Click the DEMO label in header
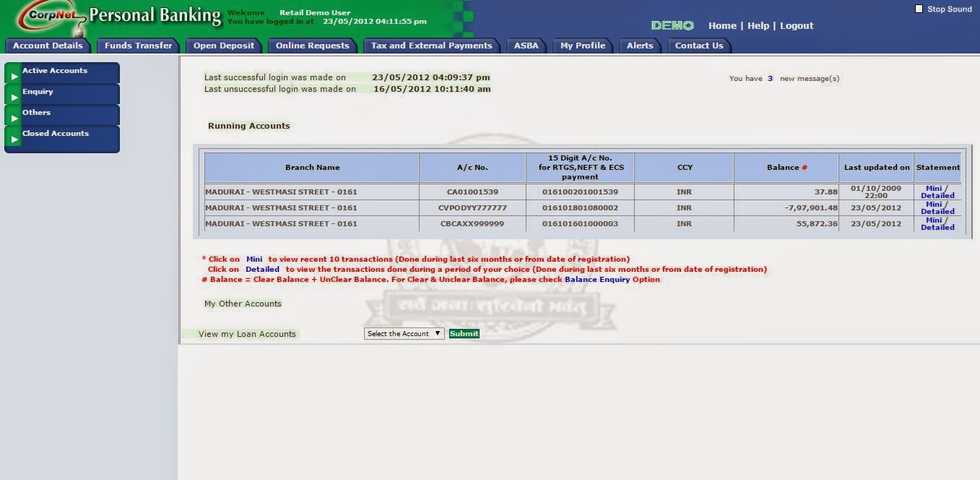The height and width of the screenshot is (480, 980). click(x=672, y=25)
